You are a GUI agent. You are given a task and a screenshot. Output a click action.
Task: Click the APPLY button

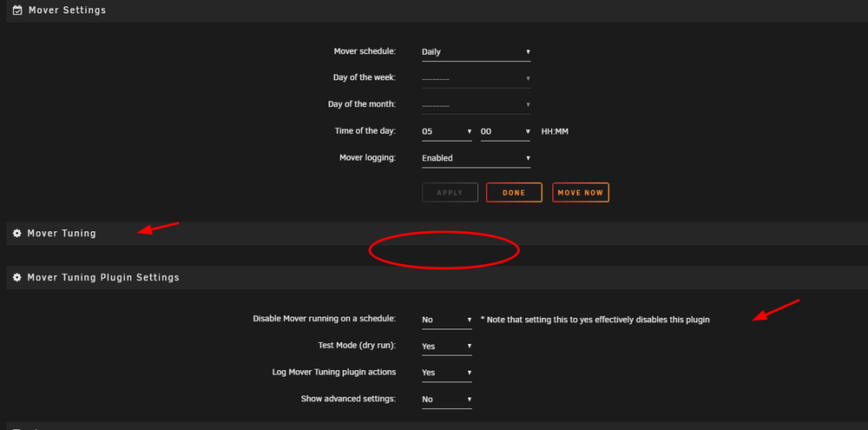coord(450,193)
